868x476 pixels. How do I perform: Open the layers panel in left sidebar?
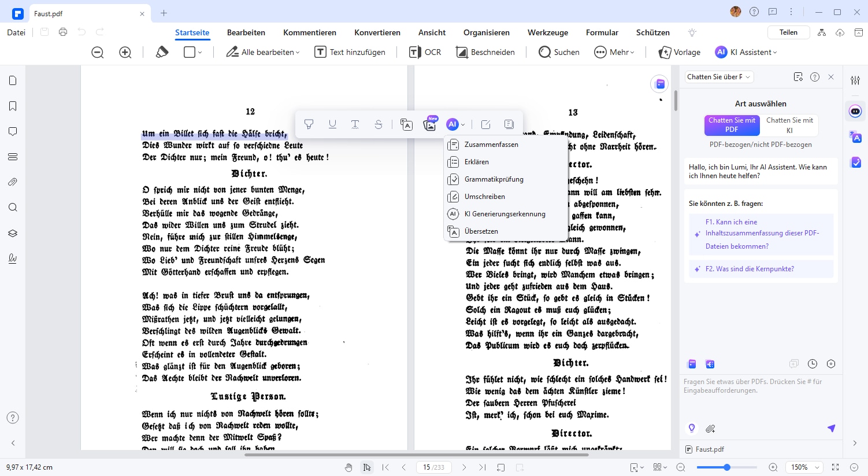pyautogui.click(x=13, y=233)
